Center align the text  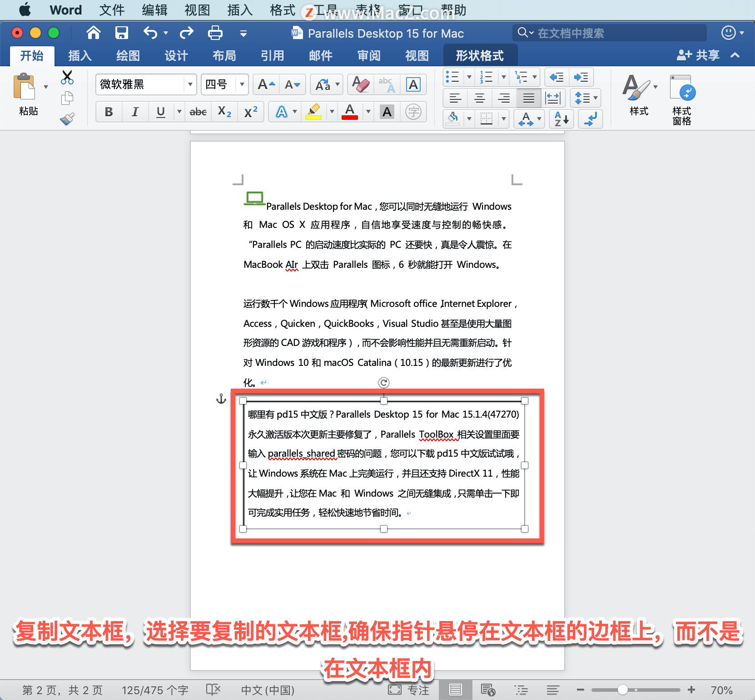[480, 98]
